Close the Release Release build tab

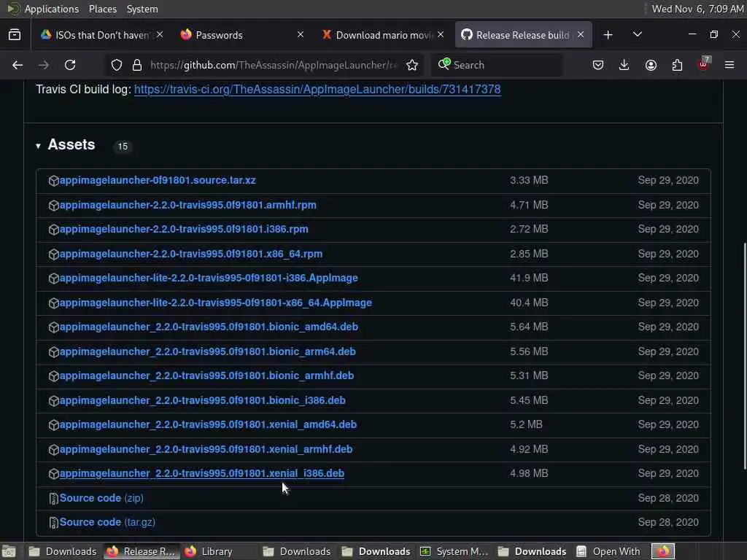point(580,34)
